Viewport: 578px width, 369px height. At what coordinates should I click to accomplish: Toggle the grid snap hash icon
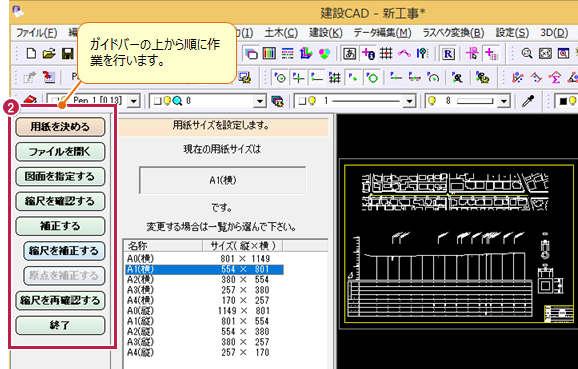tap(334, 77)
